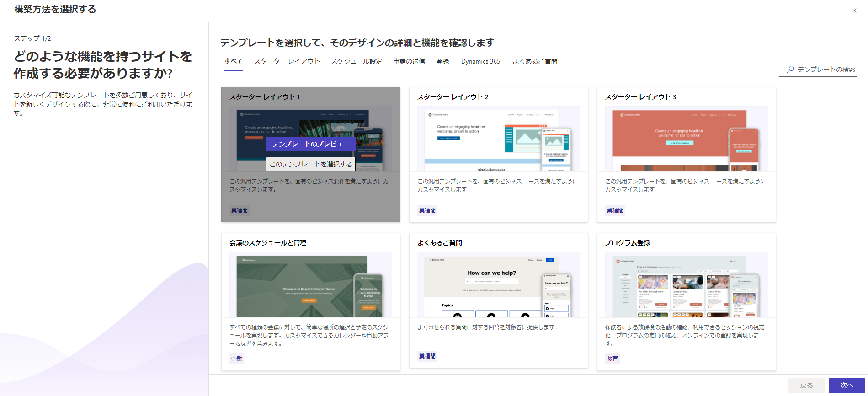The image size is (868, 396).
Task: Select スターター レイアウト 3 thumbnail
Action: 686,139
